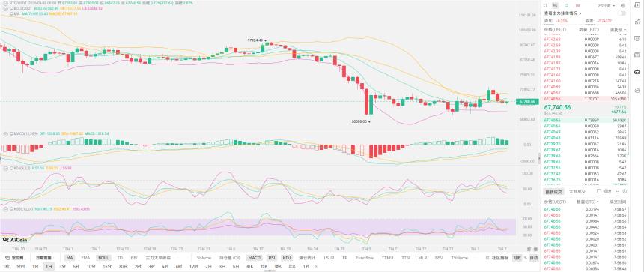Toggle the KDJ sub-chart indicator

click(x=286, y=258)
